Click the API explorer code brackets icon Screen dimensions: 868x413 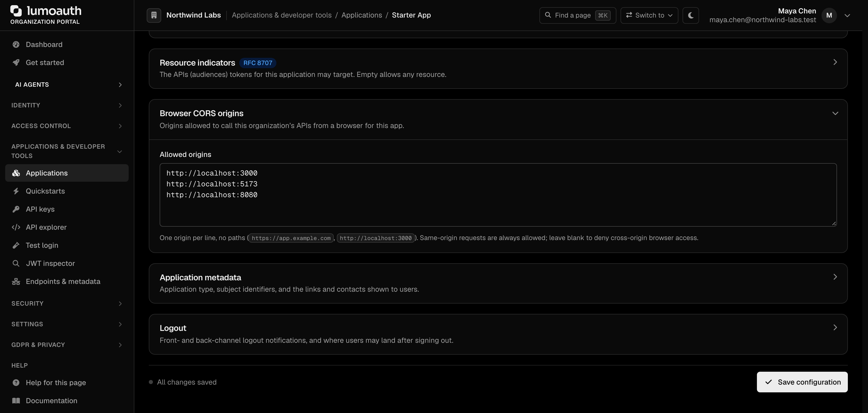16,227
